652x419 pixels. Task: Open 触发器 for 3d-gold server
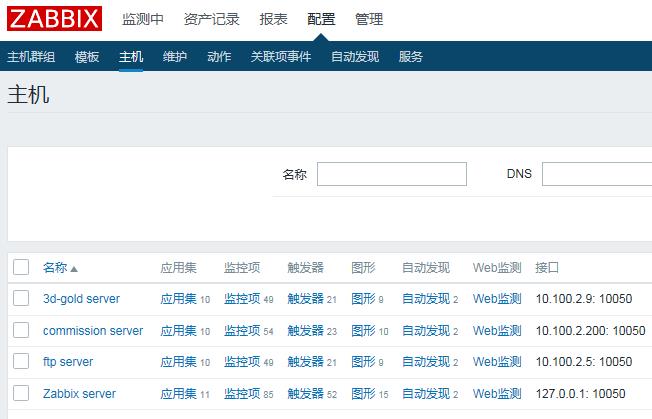[306, 299]
